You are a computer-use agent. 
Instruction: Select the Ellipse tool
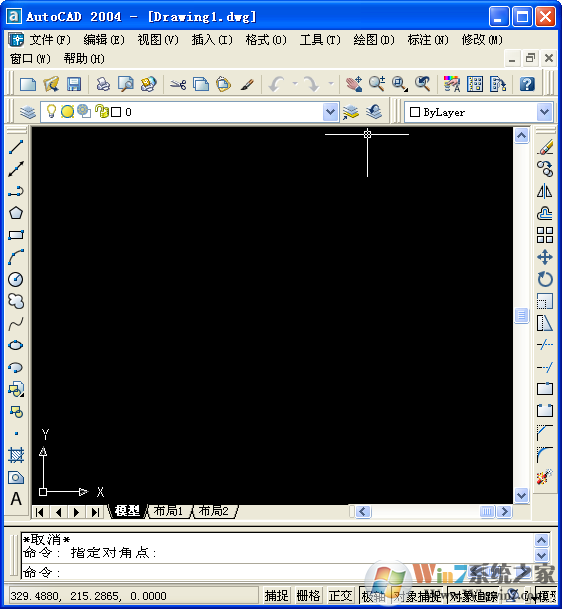pyautogui.click(x=16, y=345)
